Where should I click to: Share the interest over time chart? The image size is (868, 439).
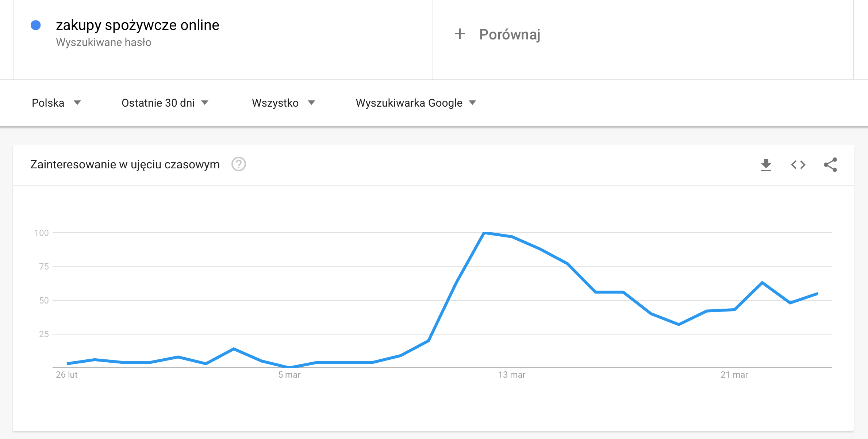(x=830, y=165)
